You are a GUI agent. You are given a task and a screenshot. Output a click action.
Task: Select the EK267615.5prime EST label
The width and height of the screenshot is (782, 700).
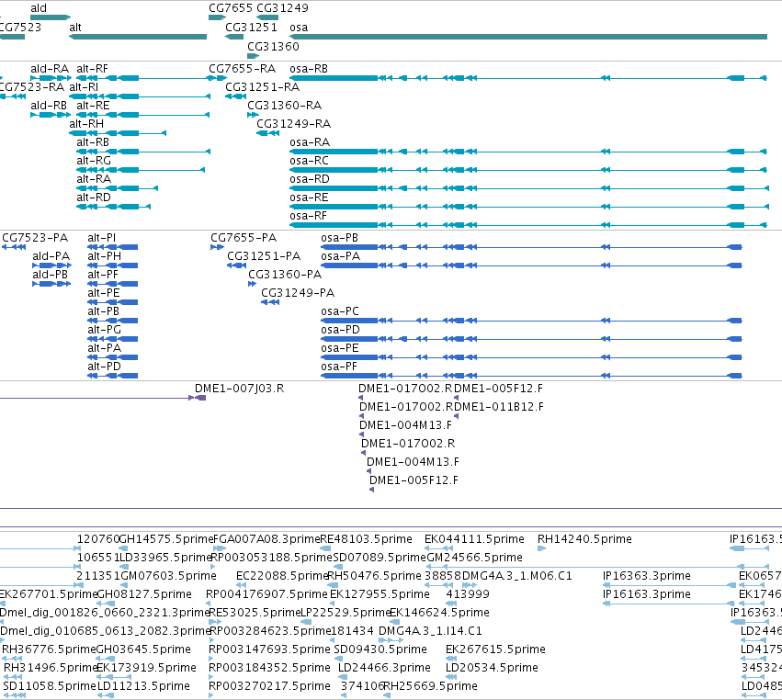pos(495,649)
